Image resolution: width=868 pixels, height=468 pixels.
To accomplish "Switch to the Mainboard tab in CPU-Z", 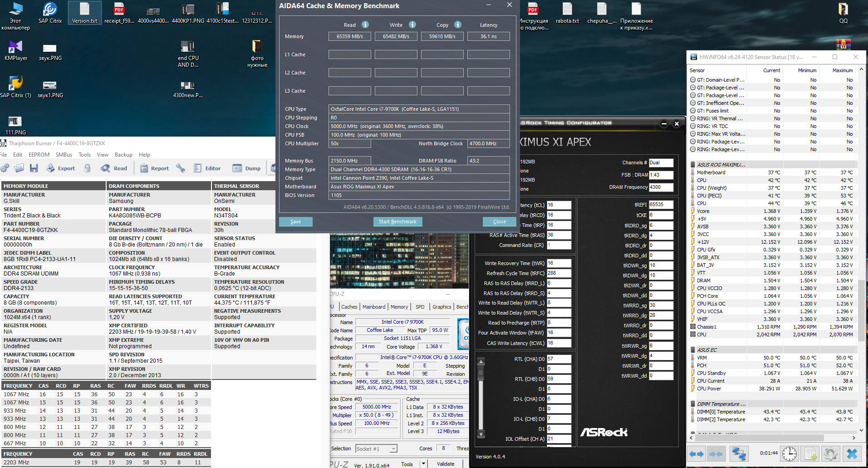I will click(x=374, y=307).
